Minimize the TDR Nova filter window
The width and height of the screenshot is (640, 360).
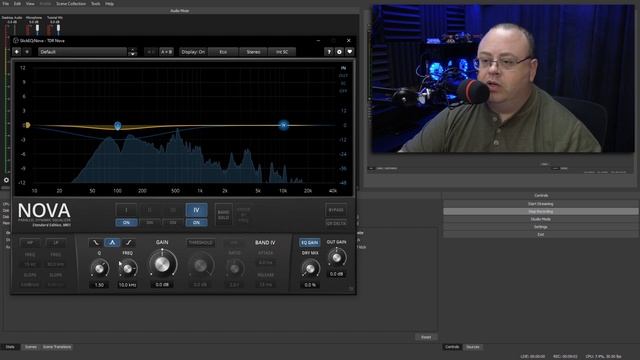point(318,40)
